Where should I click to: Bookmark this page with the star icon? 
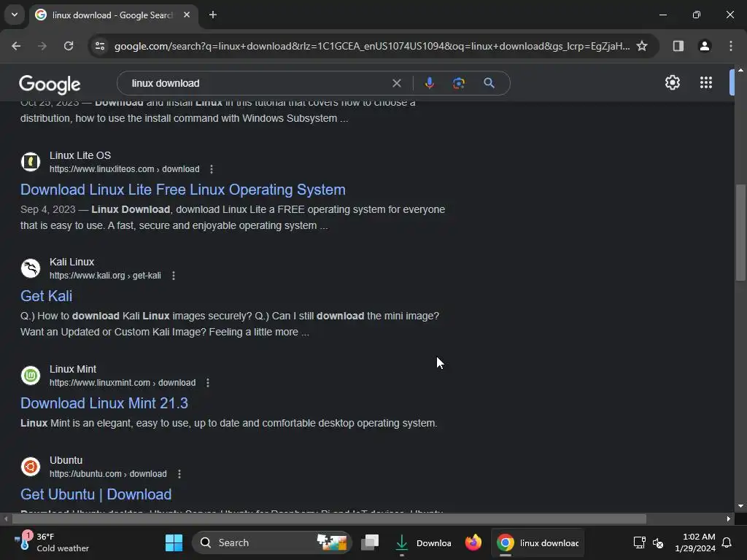(x=642, y=46)
